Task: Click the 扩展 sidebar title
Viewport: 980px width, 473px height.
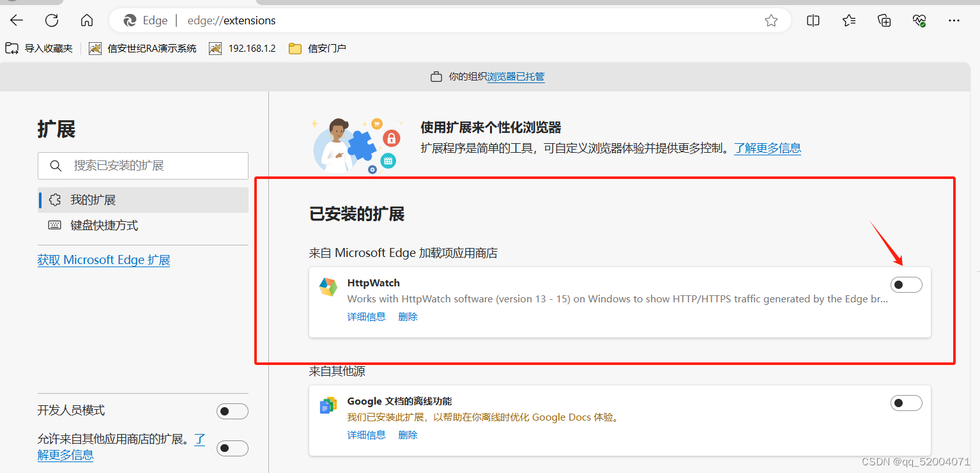Action: pyautogui.click(x=57, y=130)
